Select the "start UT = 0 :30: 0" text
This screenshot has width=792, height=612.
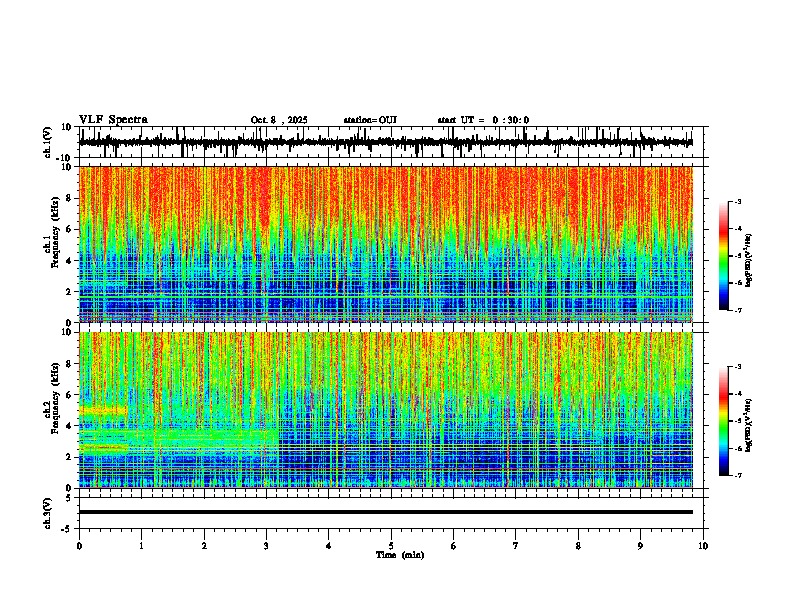(x=483, y=120)
